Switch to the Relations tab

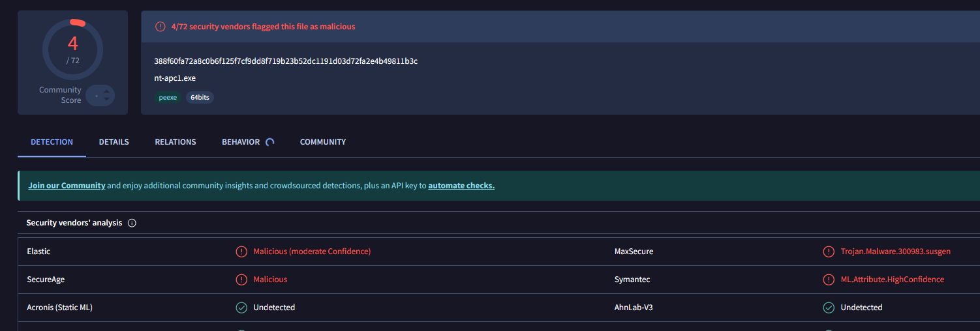176,142
